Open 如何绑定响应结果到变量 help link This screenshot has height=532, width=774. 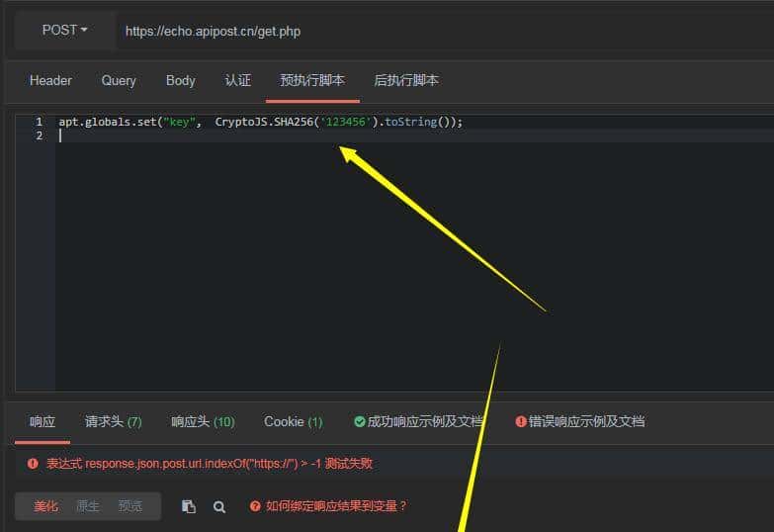pos(336,506)
